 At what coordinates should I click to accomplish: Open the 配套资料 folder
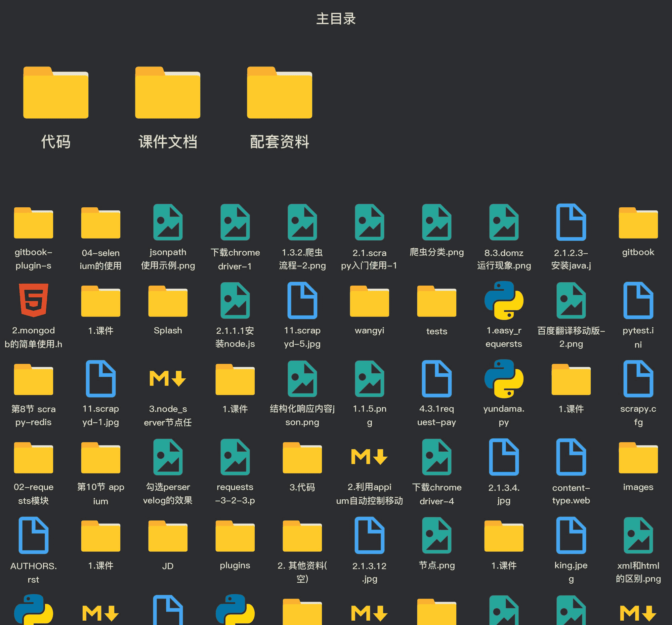[x=280, y=93]
